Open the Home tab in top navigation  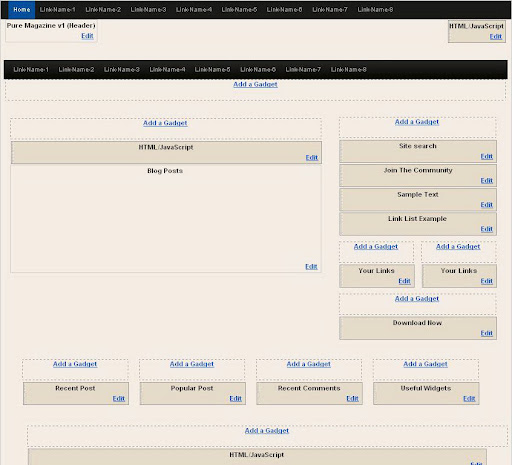[x=22, y=10]
